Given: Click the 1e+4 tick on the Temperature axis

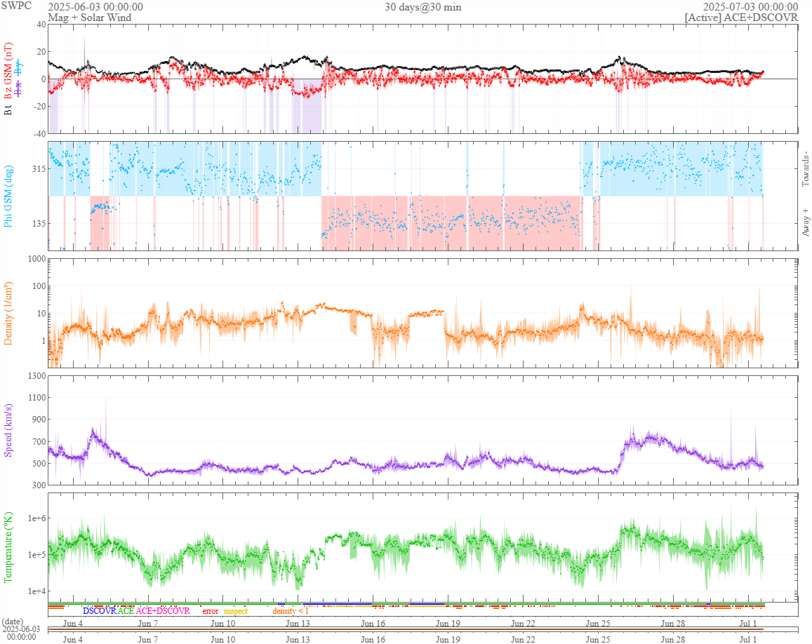Looking at the screenshot, I should 36,591.
